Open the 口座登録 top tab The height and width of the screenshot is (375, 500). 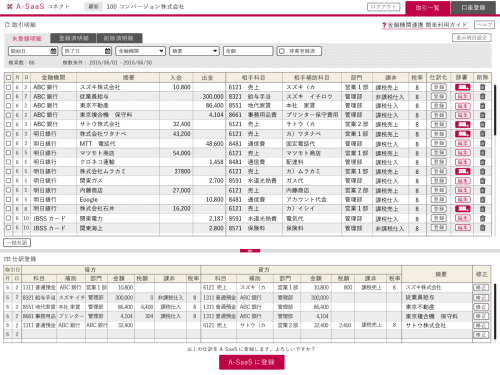click(x=473, y=8)
